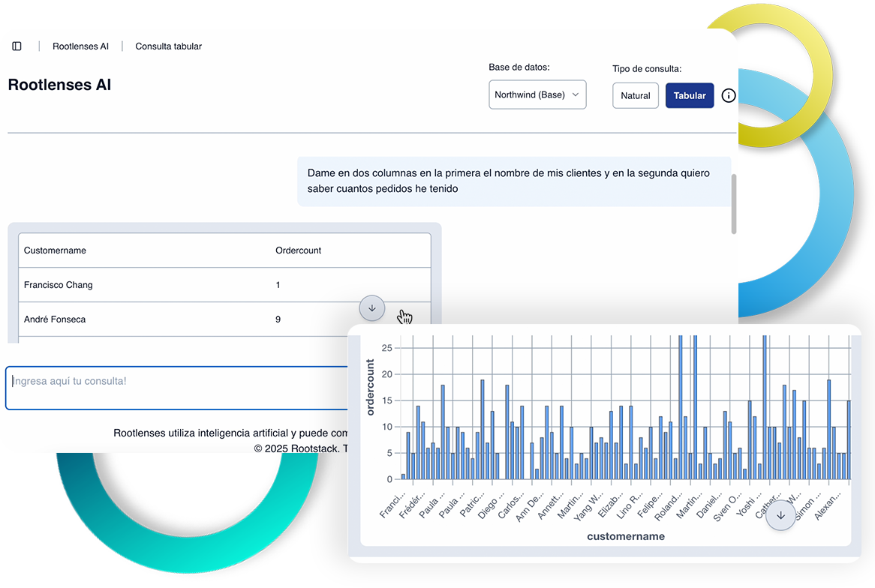This screenshot has width=875, height=588.
Task: Click the chart's scroll-down arrow button
Action: [x=780, y=515]
